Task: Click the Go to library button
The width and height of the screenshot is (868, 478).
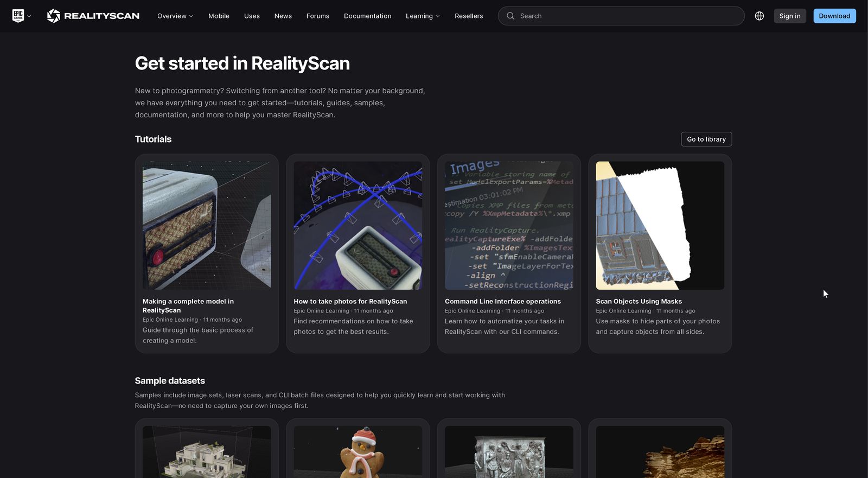Action: tap(706, 139)
